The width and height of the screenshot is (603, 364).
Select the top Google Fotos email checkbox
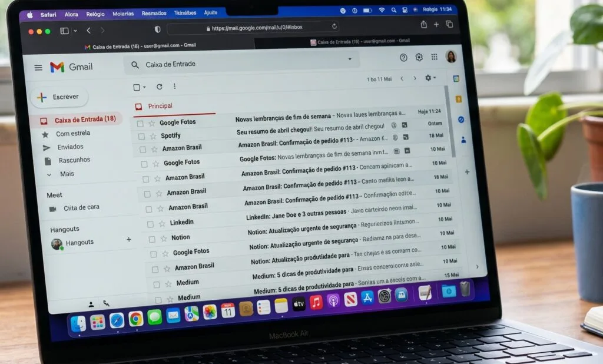point(140,124)
